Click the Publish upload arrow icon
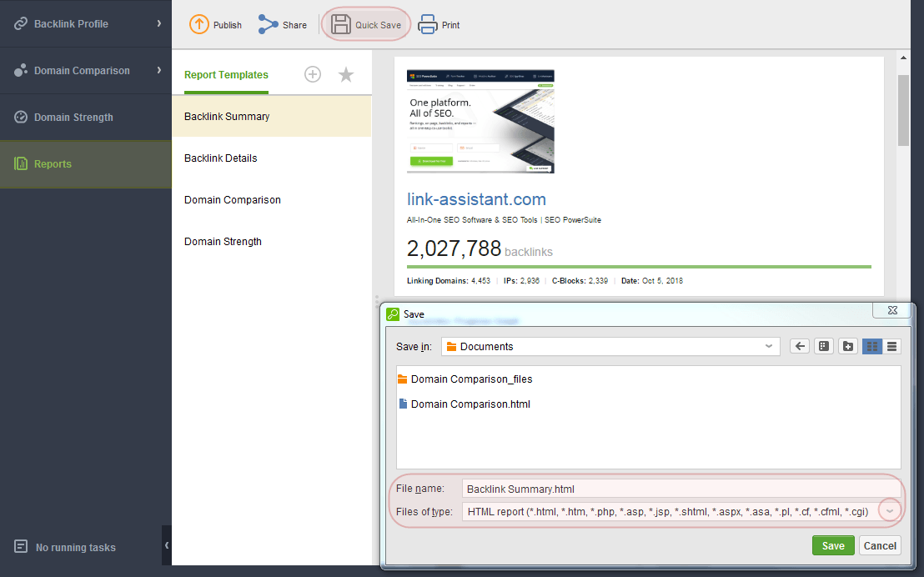The image size is (924, 577). 199,24
